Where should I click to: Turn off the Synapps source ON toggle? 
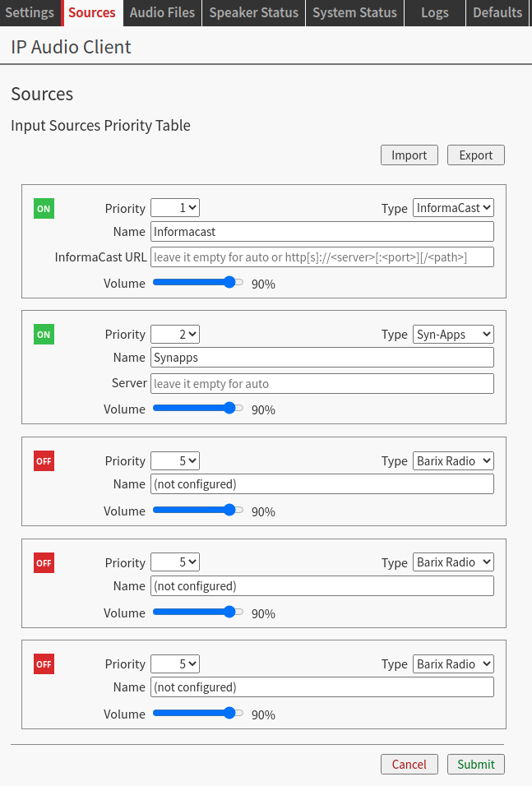(44, 335)
